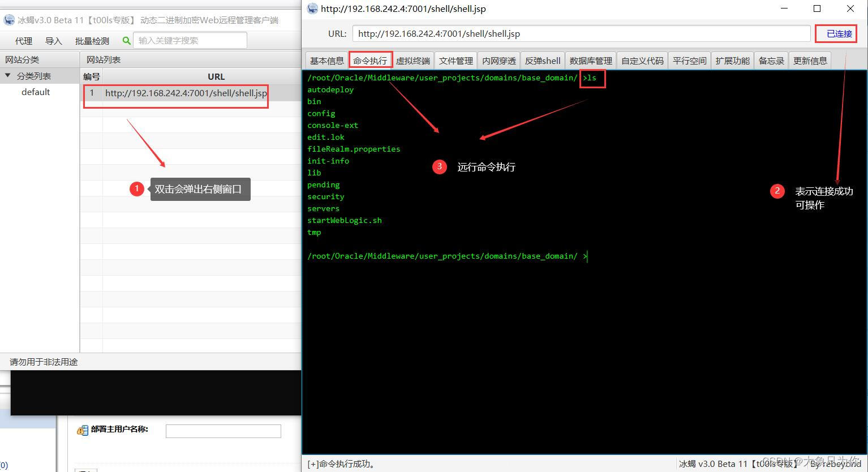
Task: Select the default category
Action: 36,92
